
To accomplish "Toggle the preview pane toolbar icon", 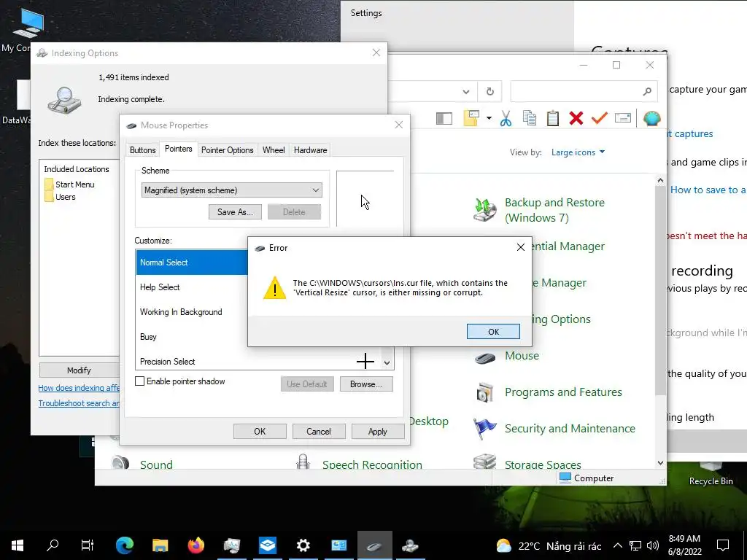I will (444, 118).
